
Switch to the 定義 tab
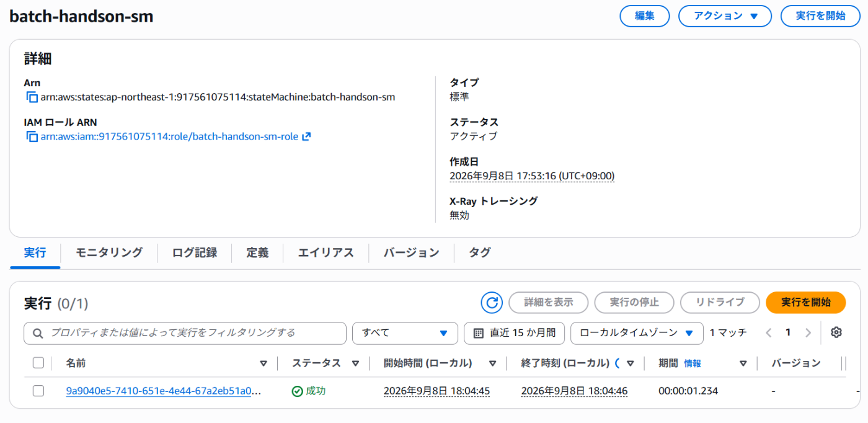coord(257,252)
